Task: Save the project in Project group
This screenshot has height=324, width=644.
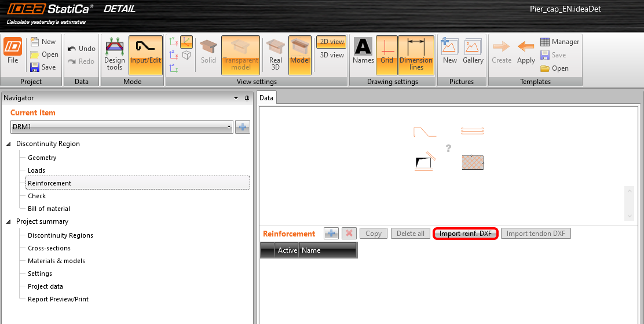Action: tap(43, 67)
